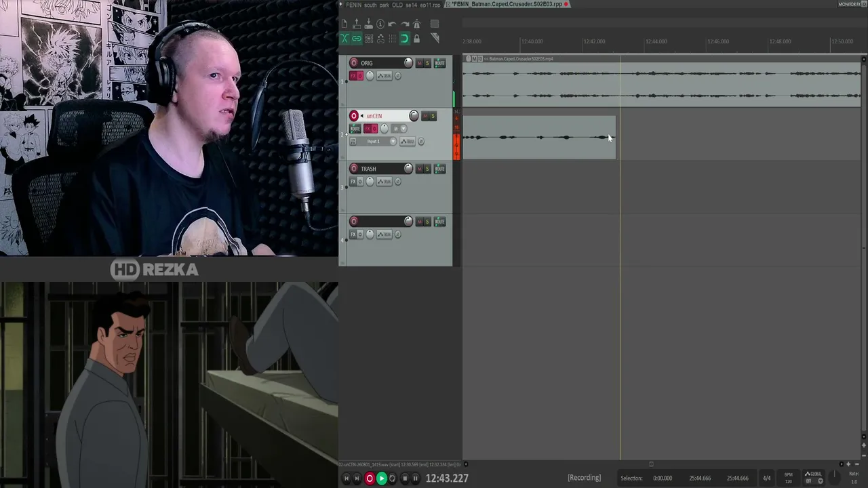The image size is (868, 488).
Task: Go to start of project transport button
Action: [346, 479]
